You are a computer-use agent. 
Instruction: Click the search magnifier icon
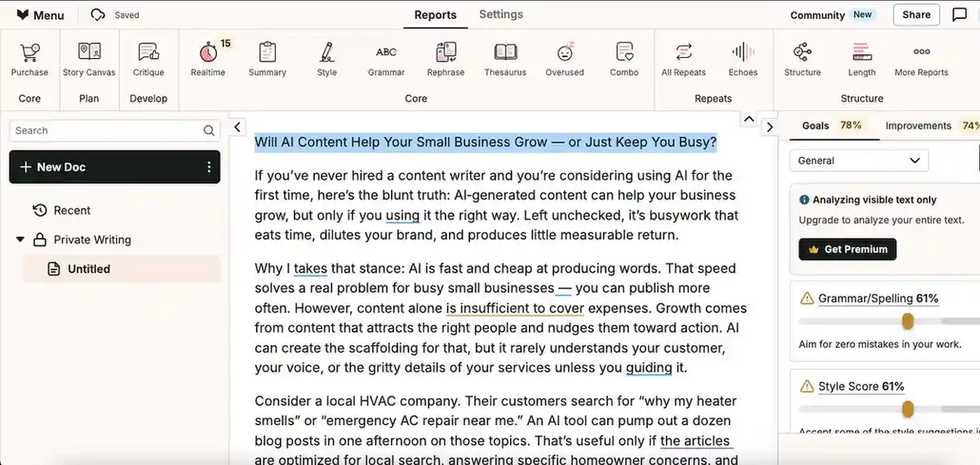209,131
